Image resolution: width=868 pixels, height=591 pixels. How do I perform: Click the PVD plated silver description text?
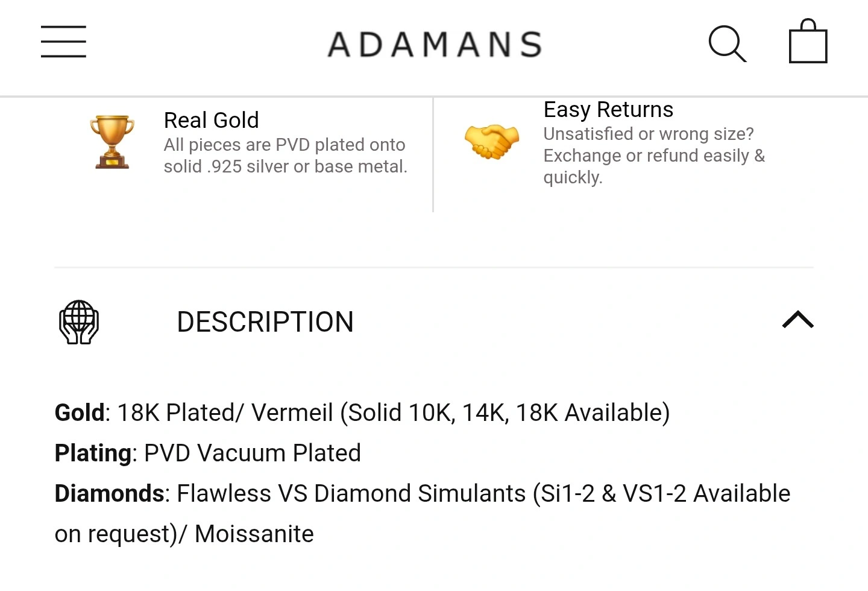286,156
